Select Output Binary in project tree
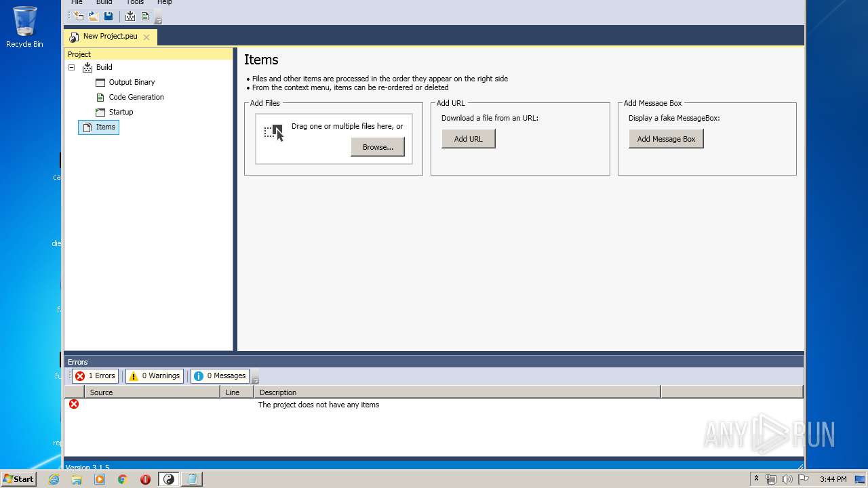The width and height of the screenshot is (868, 488). (132, 82)
